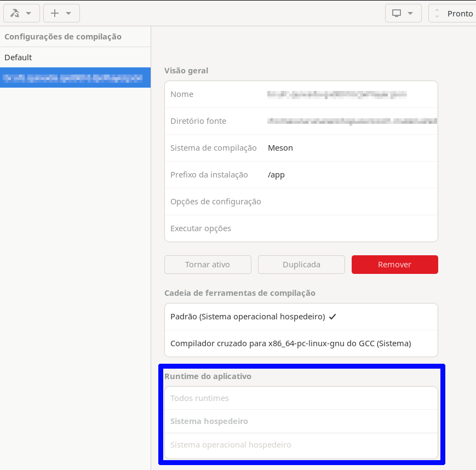Click the build hammer icon in toolbar
The image size is (476, 470).
(x=15, y=13)
